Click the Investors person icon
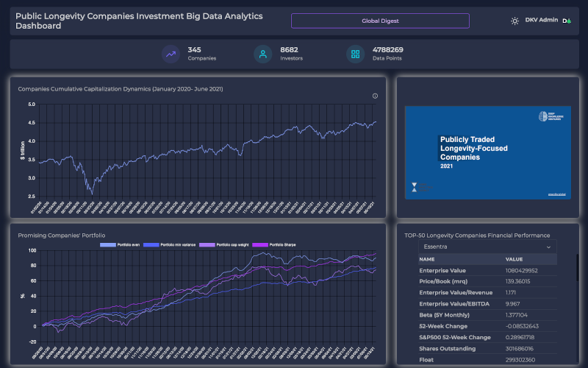The height and width of the screenshot is (368, 588). pos(263,54)
